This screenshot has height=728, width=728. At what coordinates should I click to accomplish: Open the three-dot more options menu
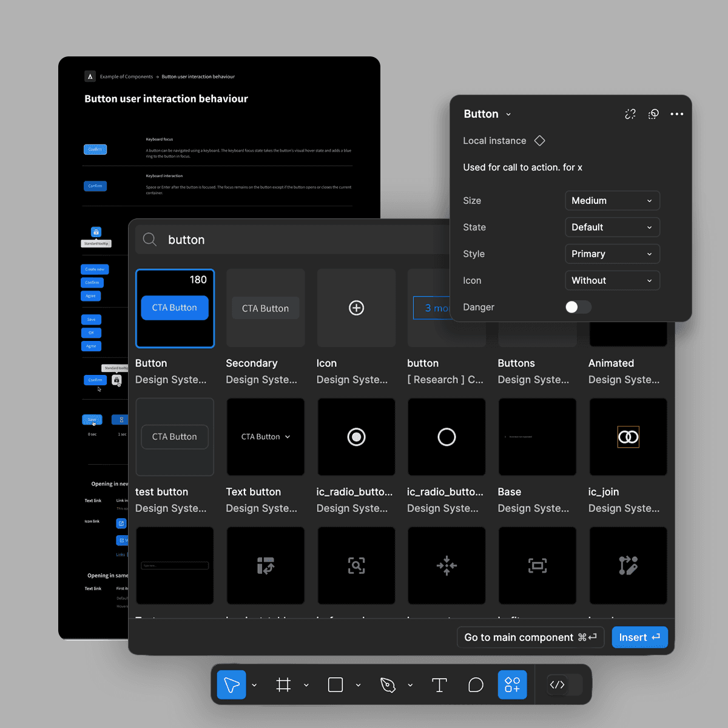(x=677, y=114)
